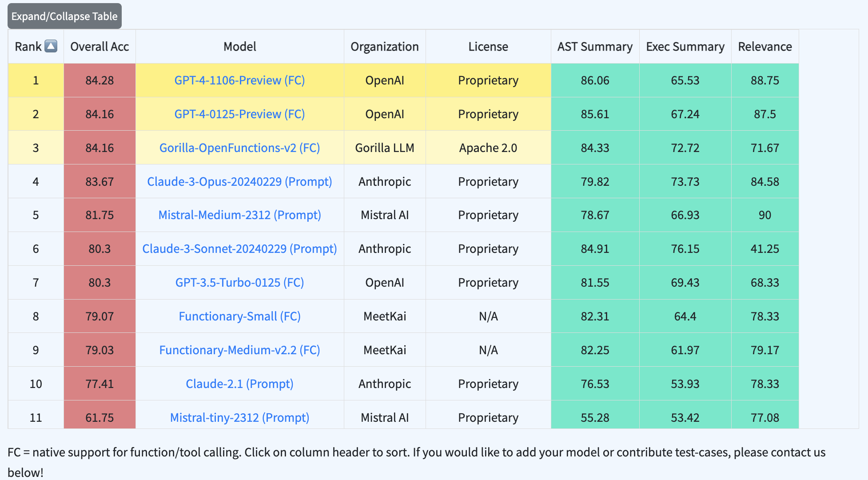Sort by License column header
The image size is (868, 480).
point(488,47)
